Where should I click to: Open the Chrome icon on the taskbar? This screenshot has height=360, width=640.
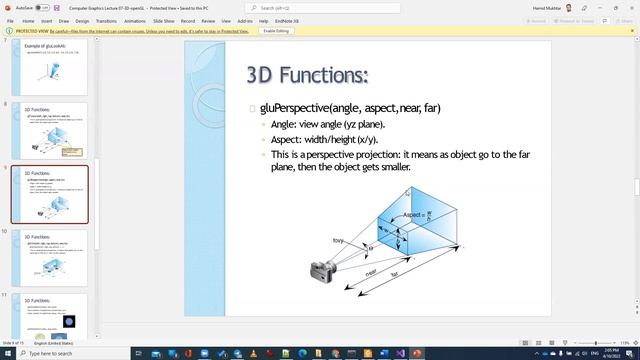336,353
